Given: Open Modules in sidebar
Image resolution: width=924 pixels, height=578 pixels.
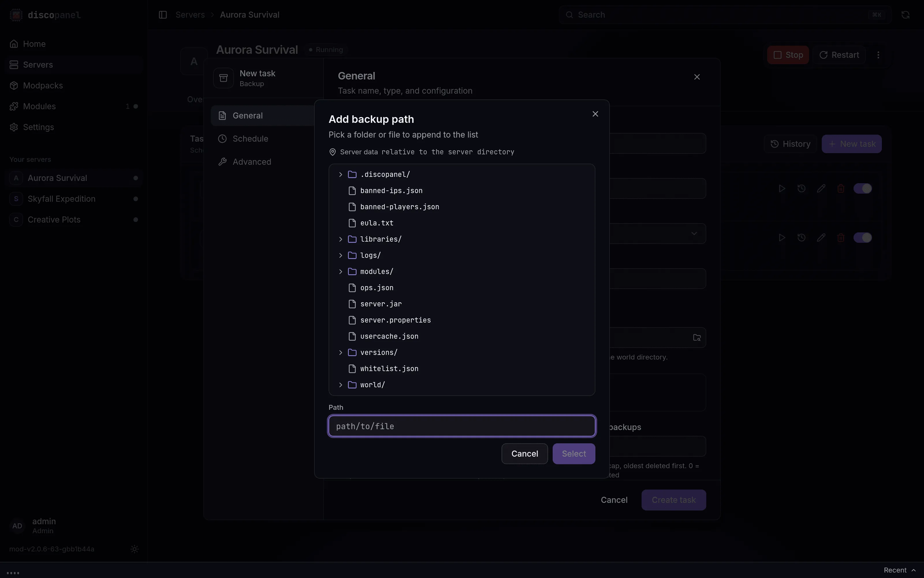Looking at the screenshot, I should [74, 106].
